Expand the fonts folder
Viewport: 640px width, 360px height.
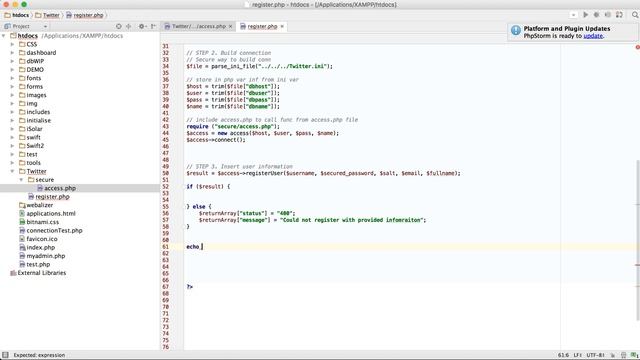pyautogui.click(x=12, y=78)
